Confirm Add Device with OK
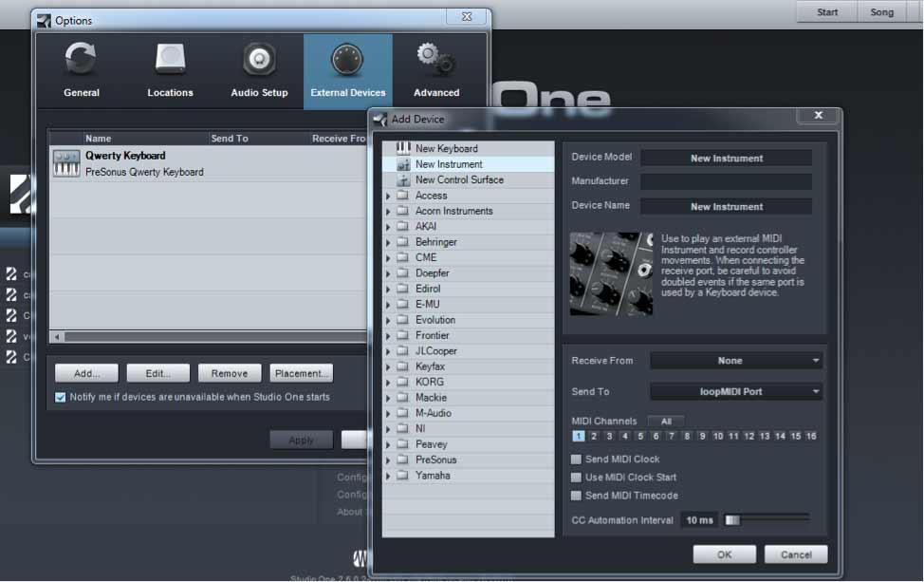Image resolution: width=924 pixels, height=582 pixels. [724, 554]
